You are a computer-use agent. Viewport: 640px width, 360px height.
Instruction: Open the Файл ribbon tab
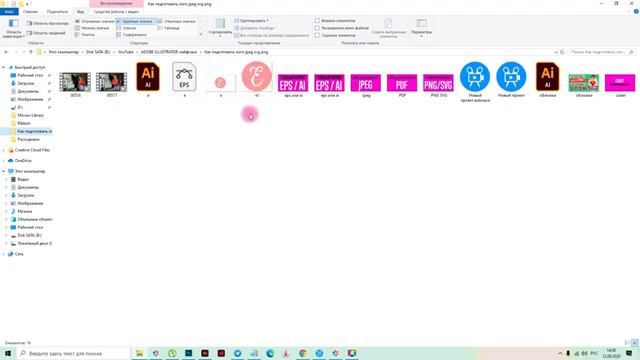coord(9,11)
